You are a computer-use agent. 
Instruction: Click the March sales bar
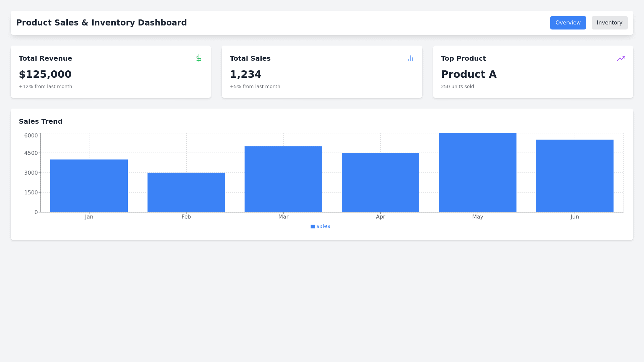point(283,179)
